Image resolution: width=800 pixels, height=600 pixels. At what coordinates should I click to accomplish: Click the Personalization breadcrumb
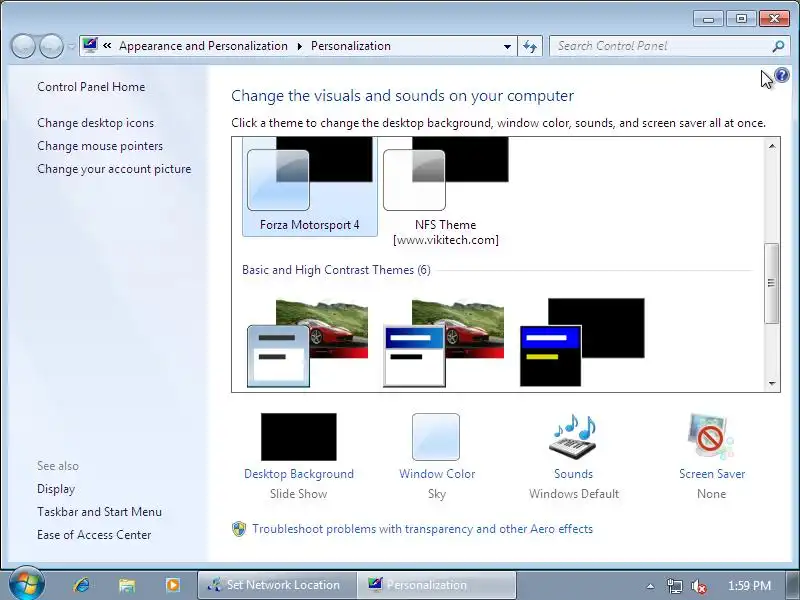(351, 46)
